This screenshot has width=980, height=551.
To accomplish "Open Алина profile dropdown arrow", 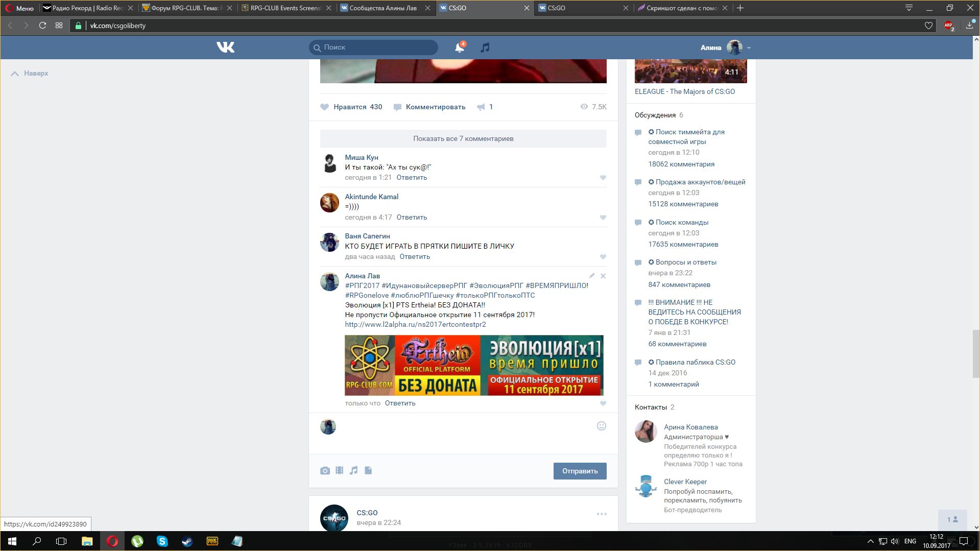I will point(749,47).
